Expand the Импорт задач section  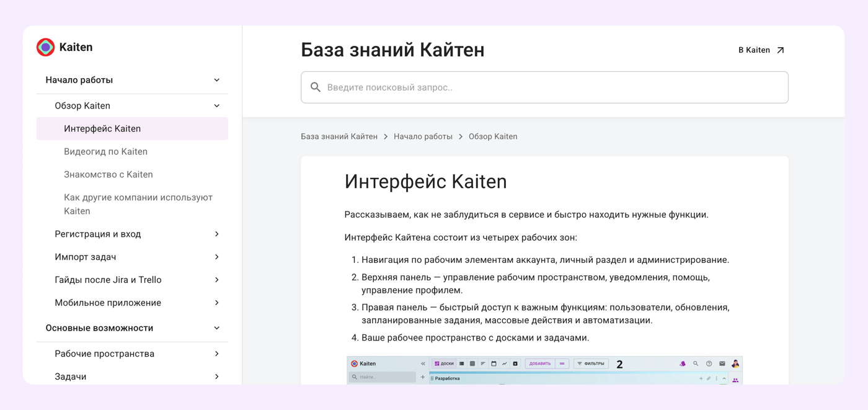click(x=216, y=257)
